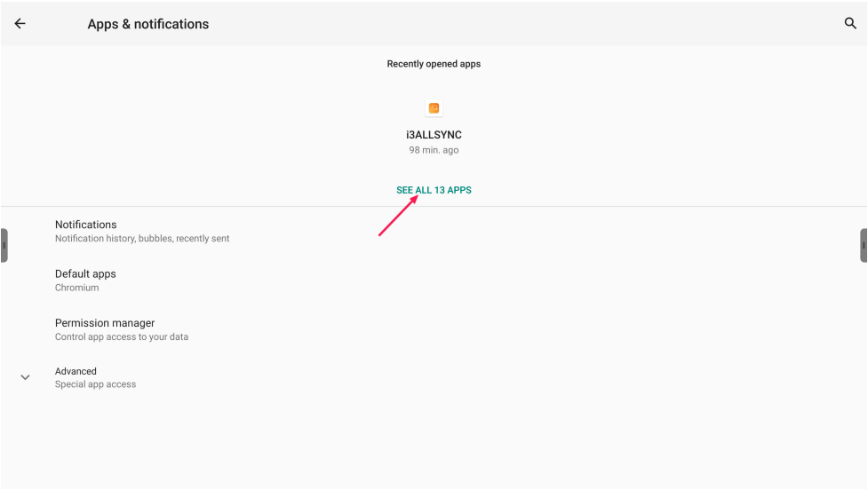Click the "98 min. ago" timestamp
Viewport: 868px width, 490px height.
434,150
